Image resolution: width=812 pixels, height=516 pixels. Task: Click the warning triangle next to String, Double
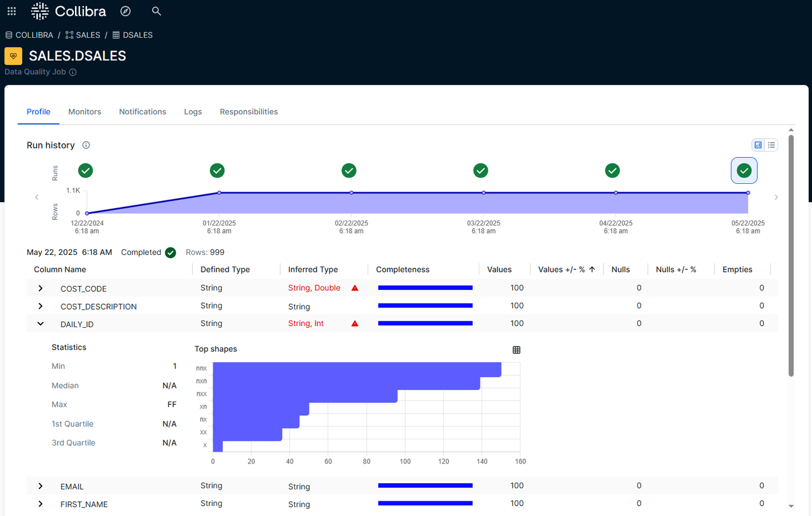coord(355,288)
